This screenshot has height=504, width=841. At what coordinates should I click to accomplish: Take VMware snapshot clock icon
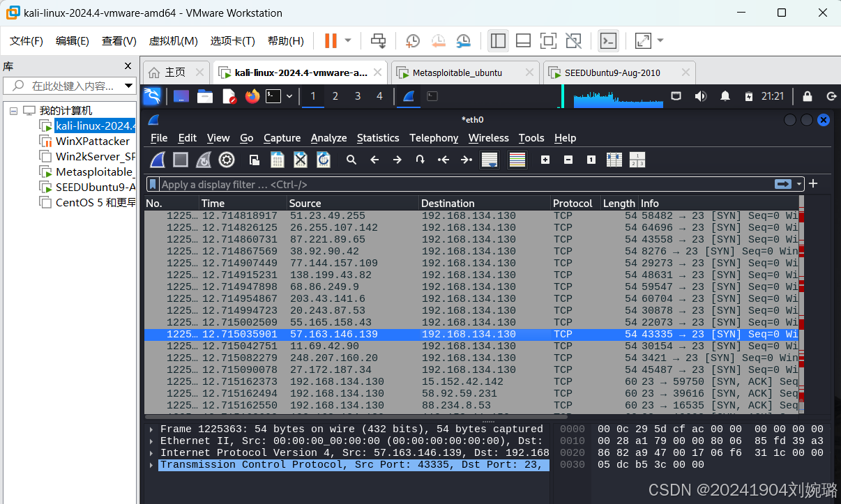(x=413, y=41)
